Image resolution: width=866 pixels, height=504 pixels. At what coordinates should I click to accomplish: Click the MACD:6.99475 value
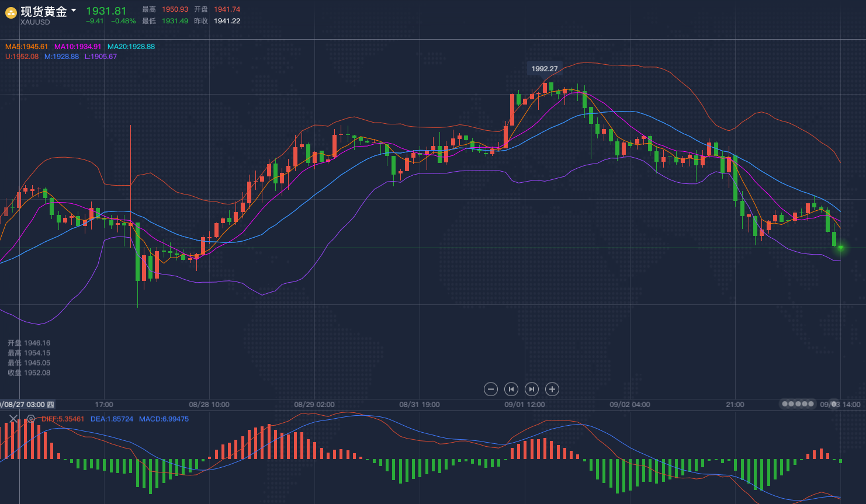click(x=164, y=419)
